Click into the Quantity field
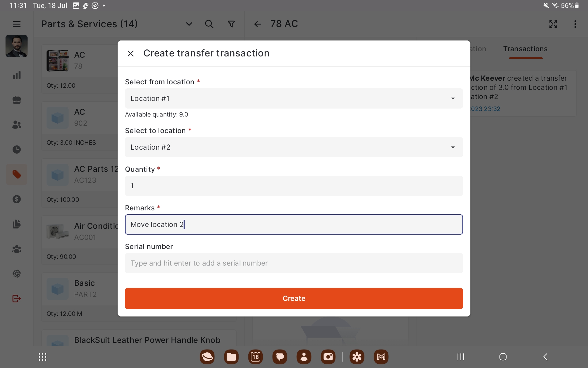Image resolution: width=588 pixels, height=368 pixels. (x=294, y=186)
